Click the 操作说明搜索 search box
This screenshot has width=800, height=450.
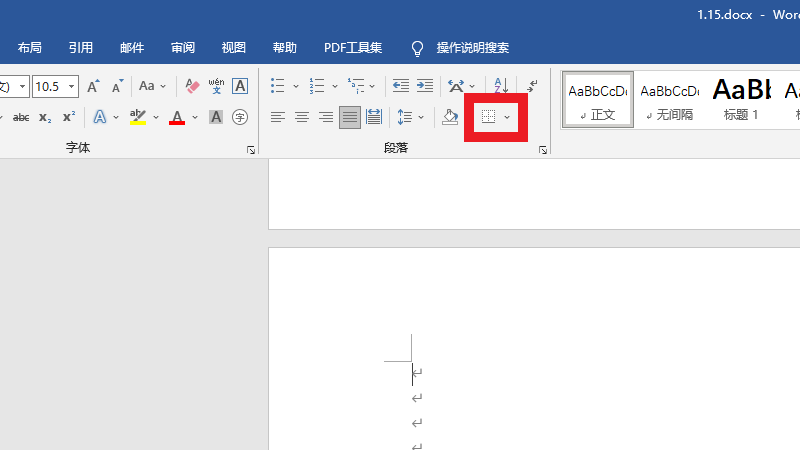coord(472,47)
